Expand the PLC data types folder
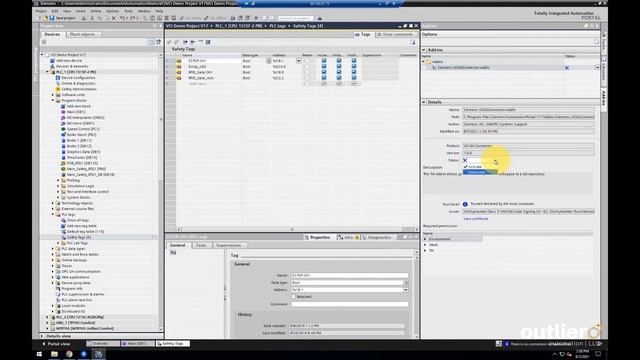The width and height of the screenshot is (640, 360). (53, 249)
